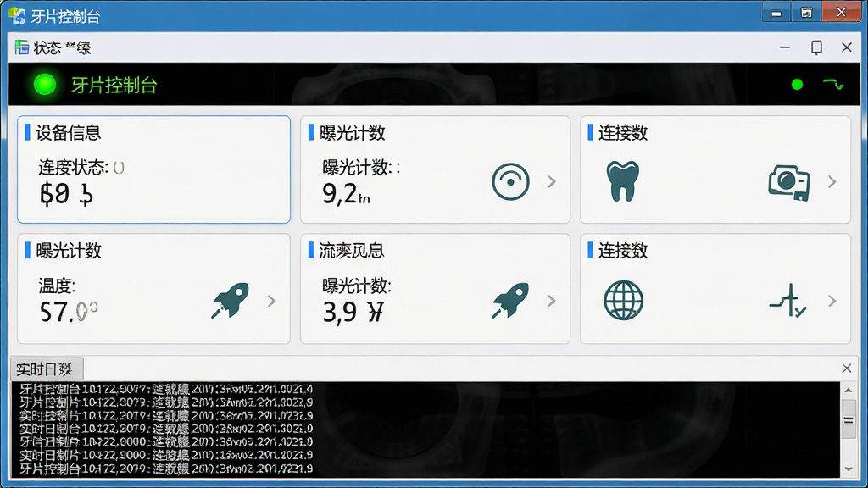Click the pulse checkmark icon beside the globe
Image resolution: width=868 pixels, height=488 pixels.
[787, 301]
